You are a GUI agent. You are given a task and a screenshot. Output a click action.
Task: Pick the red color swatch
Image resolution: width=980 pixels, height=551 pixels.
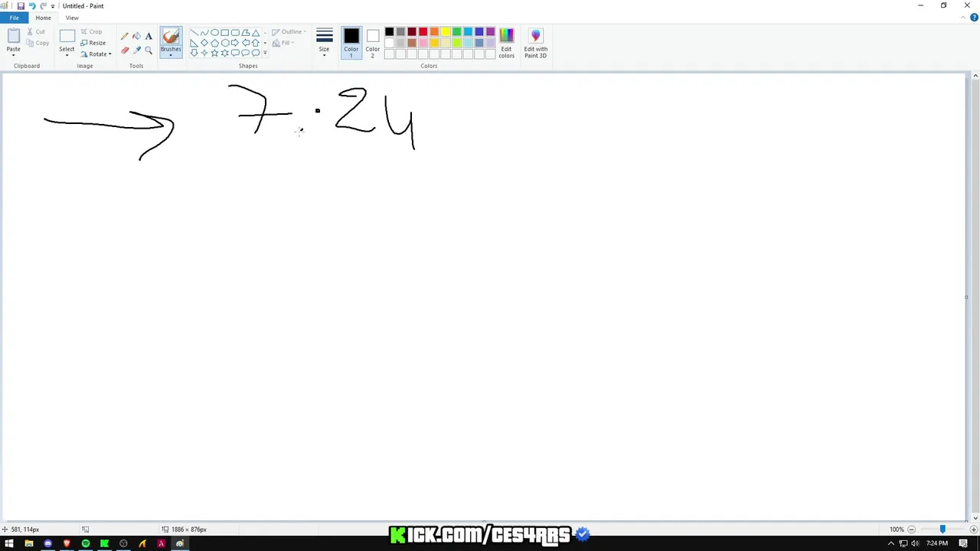point(423,32)
